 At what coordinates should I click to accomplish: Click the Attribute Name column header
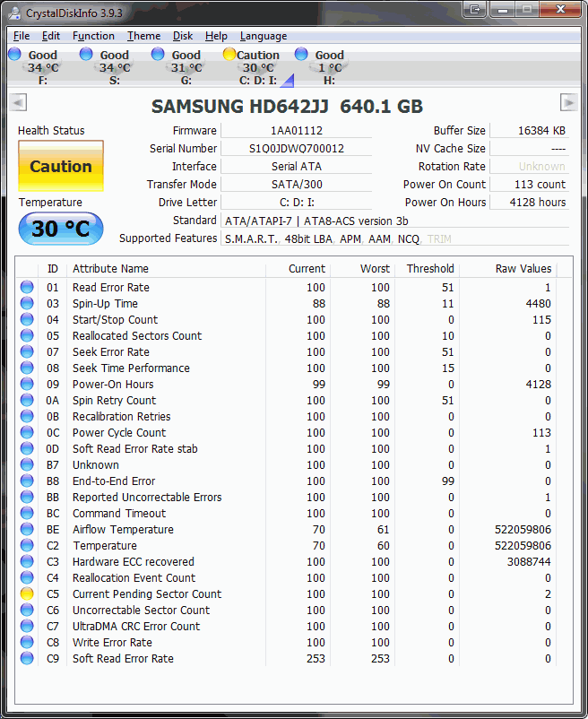(167, 269)
